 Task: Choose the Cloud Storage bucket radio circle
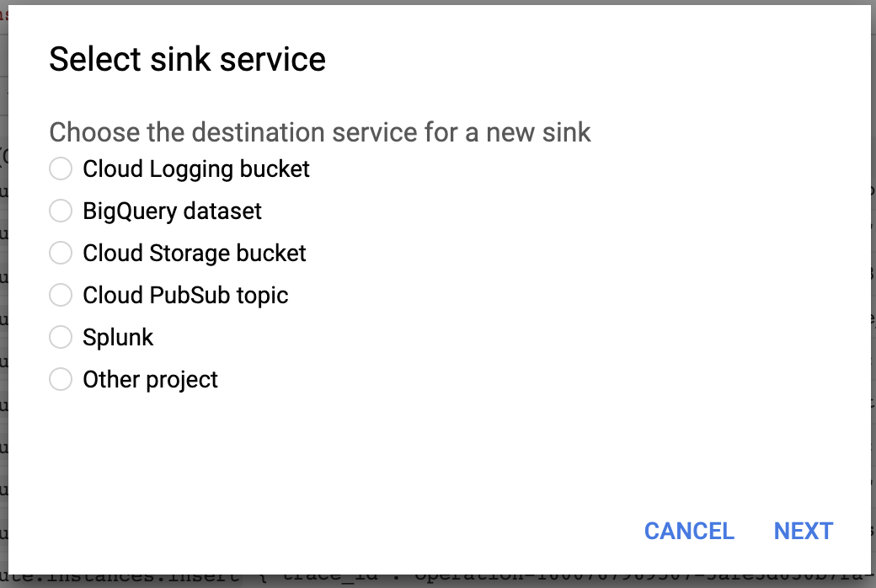pyautogui.click(x=61, y=253)
